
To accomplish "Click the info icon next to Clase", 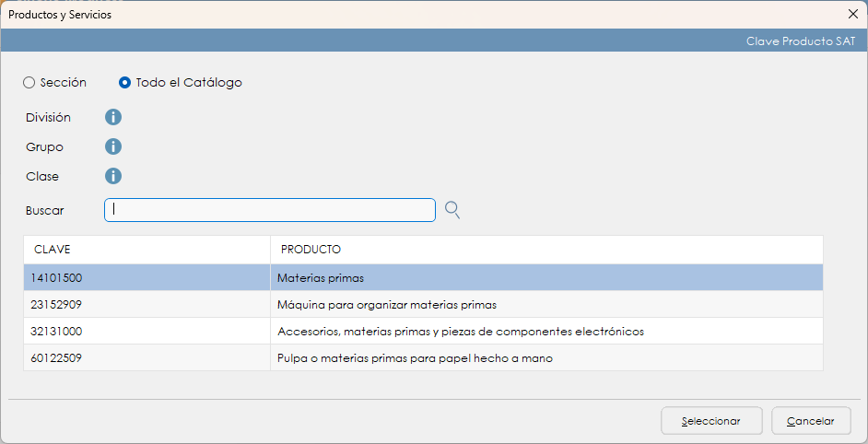I will 113,176.
